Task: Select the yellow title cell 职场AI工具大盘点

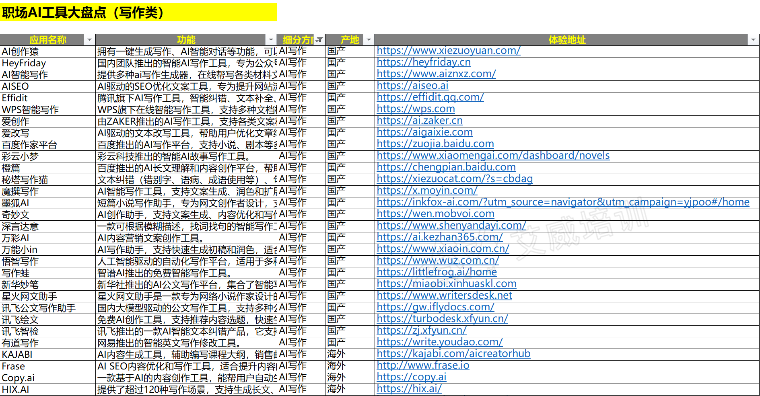Action: pyautogui.click(x=139, y=12)
